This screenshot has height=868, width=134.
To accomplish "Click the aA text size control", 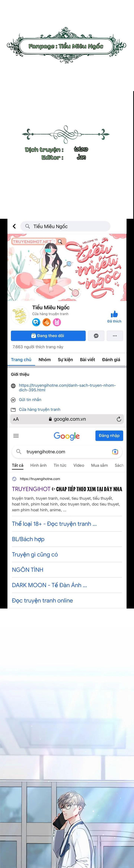I will [x=16, y=419].
